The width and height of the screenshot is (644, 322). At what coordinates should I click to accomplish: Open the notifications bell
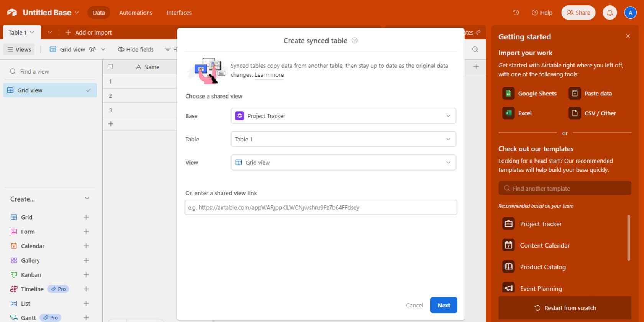[x=609, y=13]
